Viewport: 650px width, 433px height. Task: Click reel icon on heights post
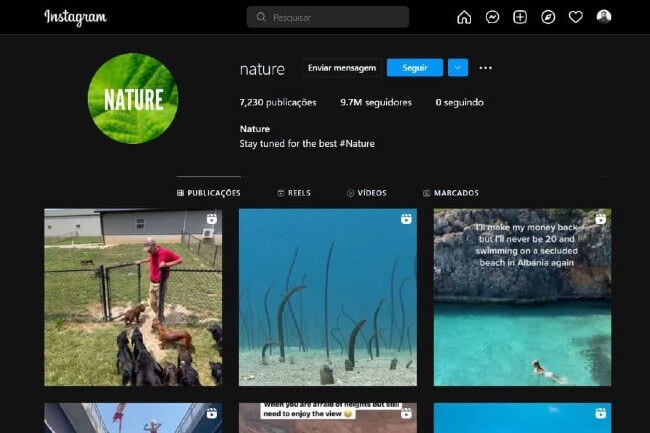tap(406, 413)
